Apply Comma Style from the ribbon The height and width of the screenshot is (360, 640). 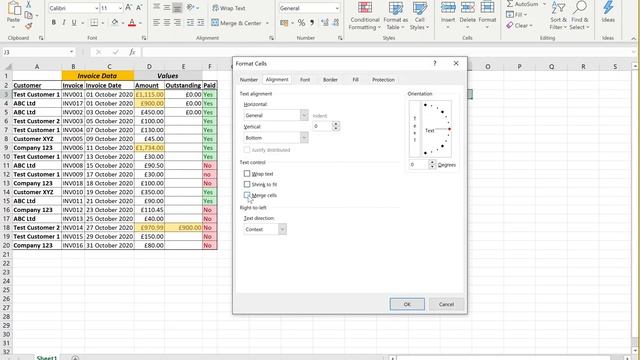[x=312, y=23]
